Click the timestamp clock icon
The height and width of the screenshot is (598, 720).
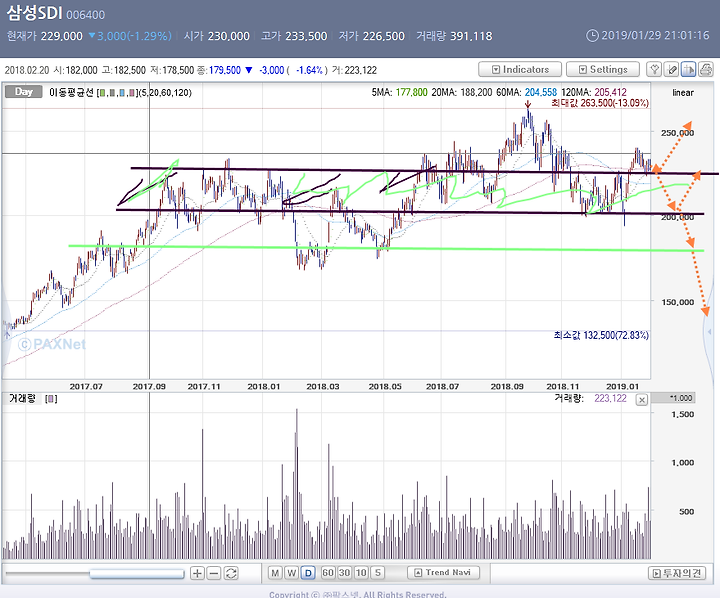592,35
